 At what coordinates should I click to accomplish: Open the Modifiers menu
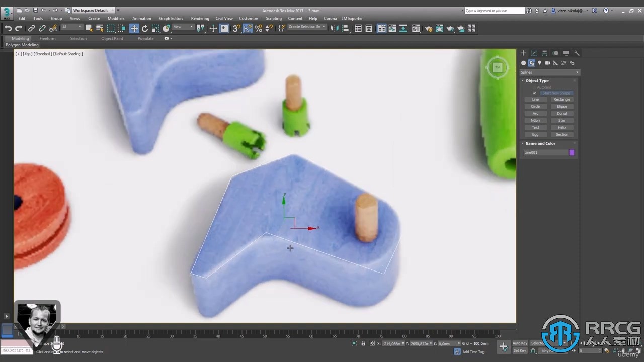coord(116,19)
